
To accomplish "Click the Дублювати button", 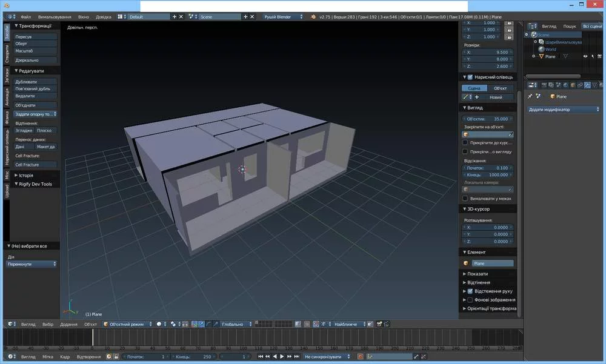I will click(x=35, y=82).
